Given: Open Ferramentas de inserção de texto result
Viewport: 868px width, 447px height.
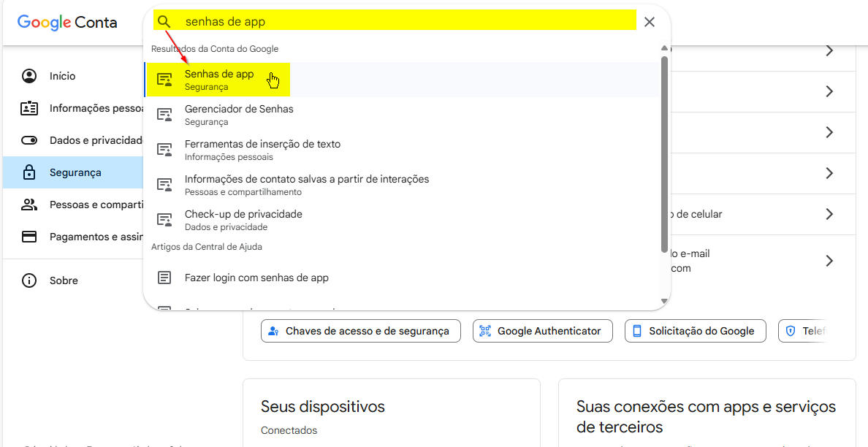Looking at the screenshot, I should coord(402,150).
